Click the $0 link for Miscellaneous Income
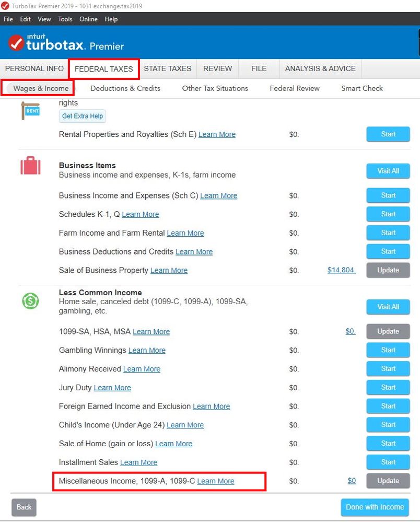The image size is (420, 522). 352,481
